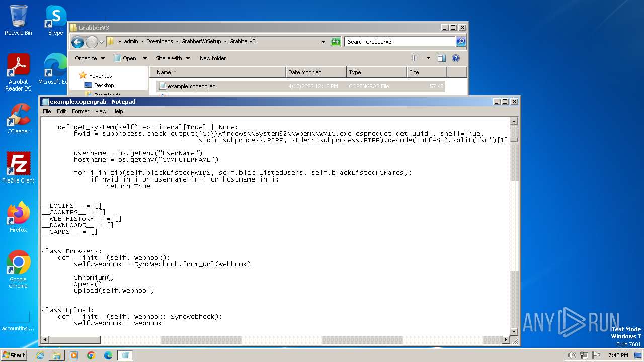Expand recent pages dropdown beside navigation arrows
The height and width of the screenshot is (362, 644).
point(102,42)
